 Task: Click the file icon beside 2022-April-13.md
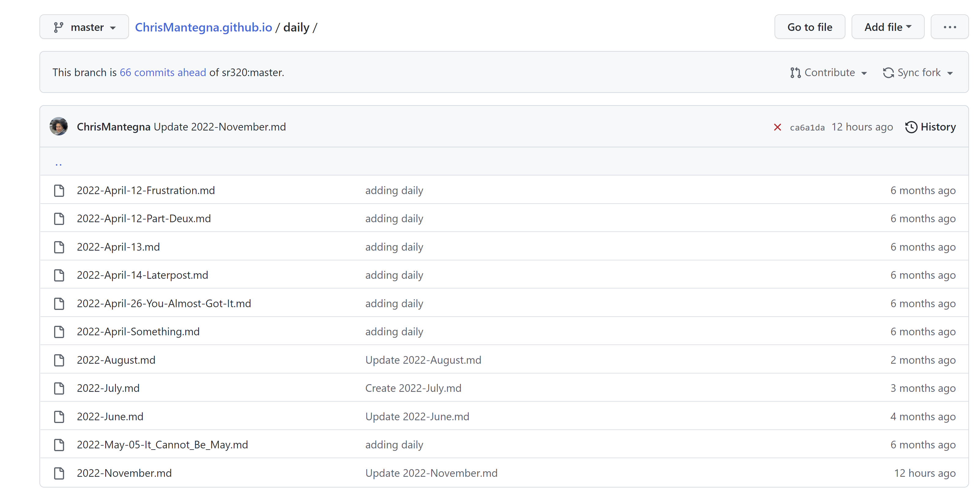pyautogui.click(x=59, y=247)
